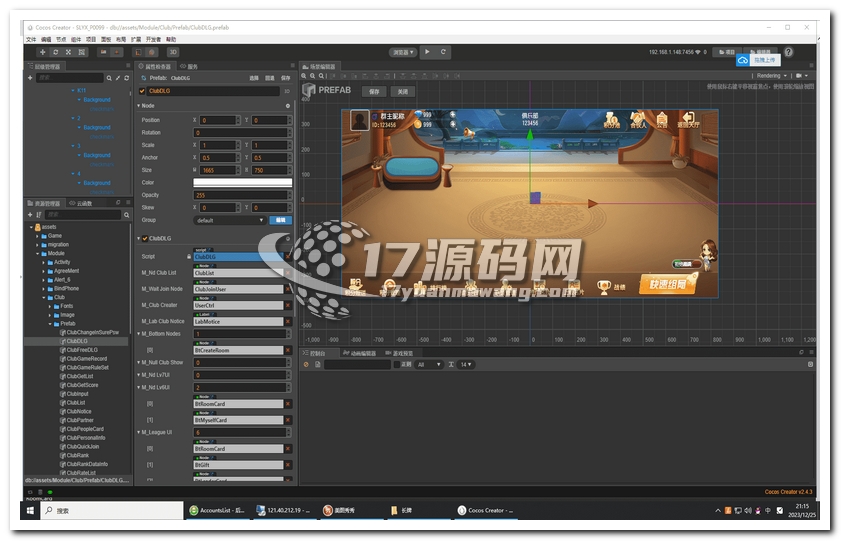
Task: Click the hierarchy search input box
Action: point(70,78)
